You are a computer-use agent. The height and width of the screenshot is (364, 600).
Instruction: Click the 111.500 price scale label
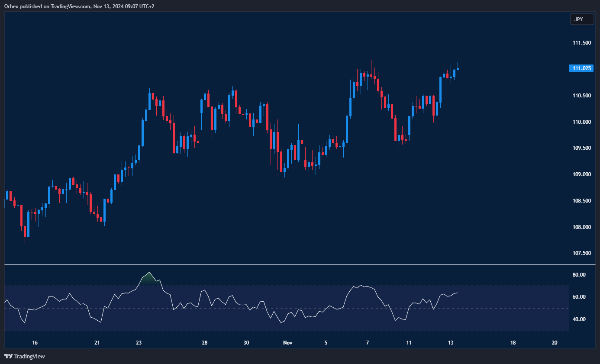[x=581, y=43]
